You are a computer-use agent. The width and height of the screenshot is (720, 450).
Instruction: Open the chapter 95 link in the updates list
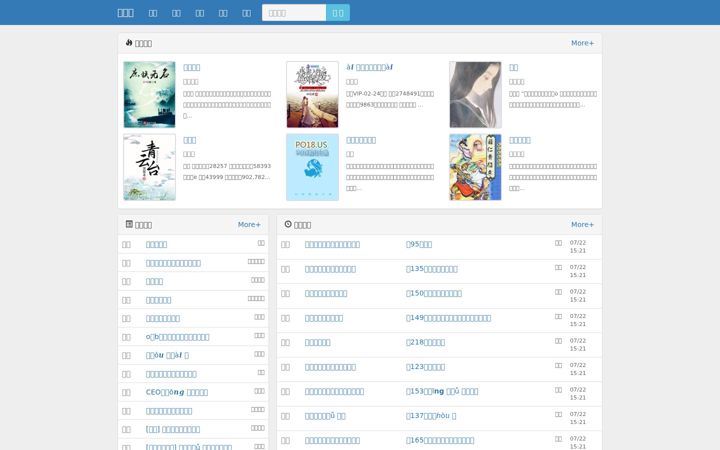click(419, 244)
